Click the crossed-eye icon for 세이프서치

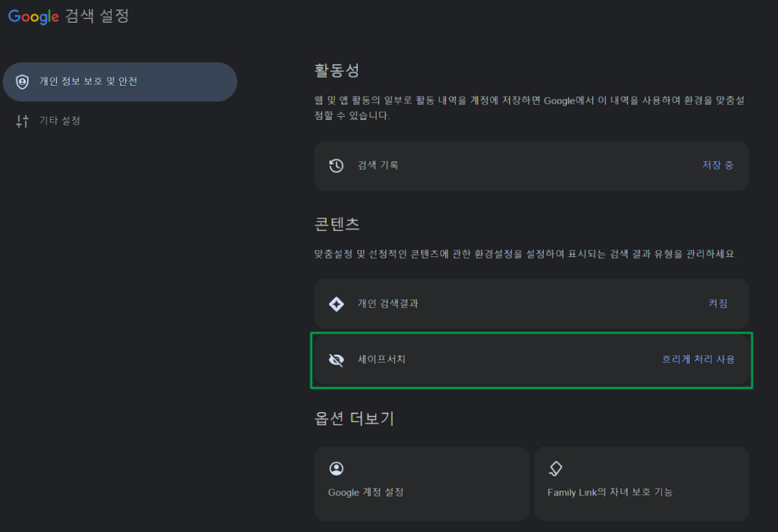[x=337, y=359]
